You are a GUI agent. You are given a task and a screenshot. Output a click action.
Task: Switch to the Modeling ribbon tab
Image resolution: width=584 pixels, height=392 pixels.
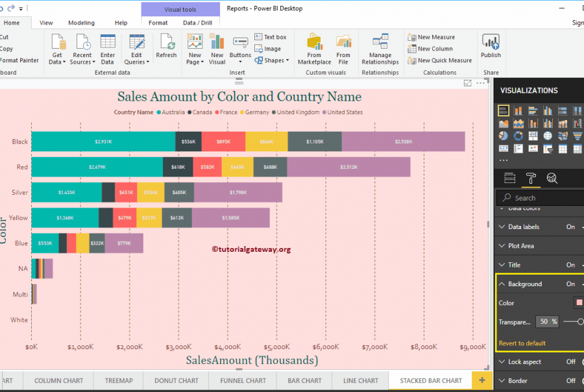81,22
